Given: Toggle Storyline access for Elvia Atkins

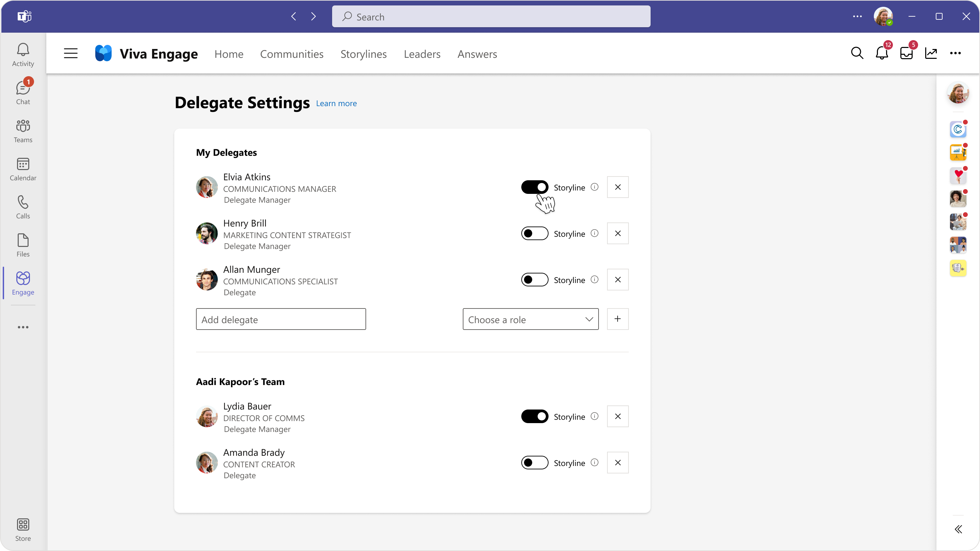Looking at the screenshot, I should (x=535, y=187).
